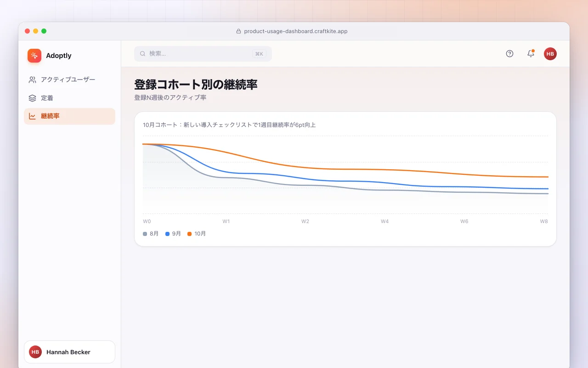This screenshot has width=588, height=368.
Task: Maximize the window with the green button
Action: (x=44, y=31)
